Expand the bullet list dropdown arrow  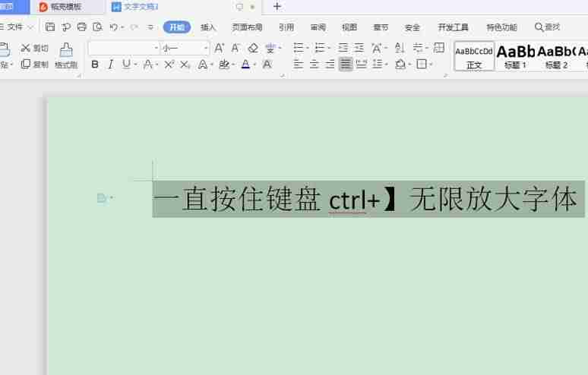[x=308, y=48]
